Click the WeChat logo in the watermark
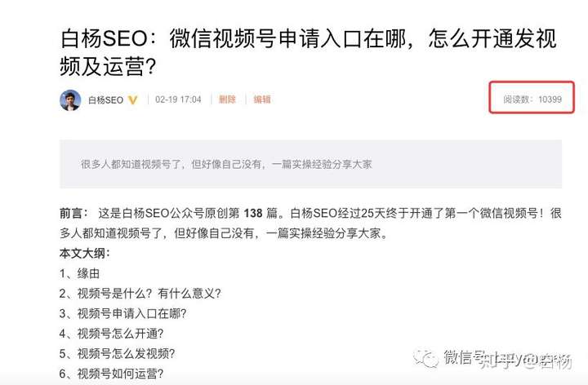Screen dimensions: 588x385 (425, 358)
